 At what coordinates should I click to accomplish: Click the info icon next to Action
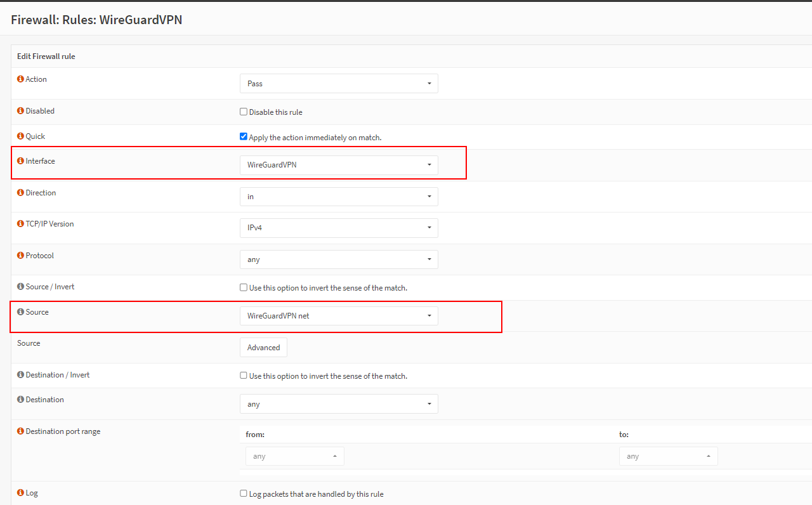coord(20,79)
